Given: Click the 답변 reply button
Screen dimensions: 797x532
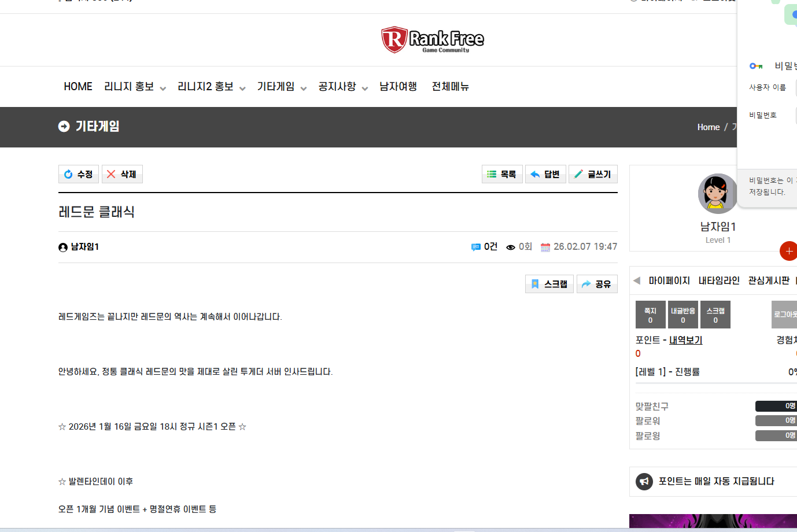Looking at the screenshot, I should pos(545,174).
